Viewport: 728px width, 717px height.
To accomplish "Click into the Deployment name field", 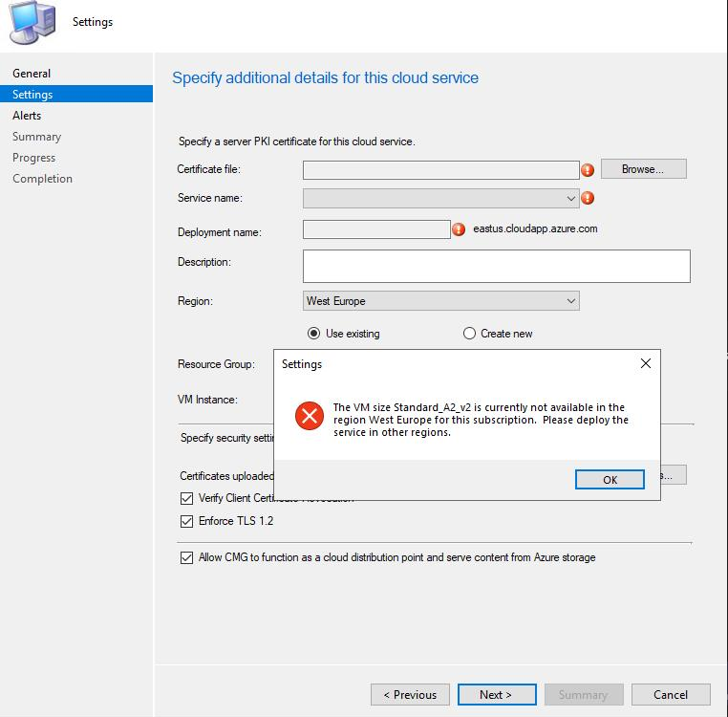I will 376,229.
